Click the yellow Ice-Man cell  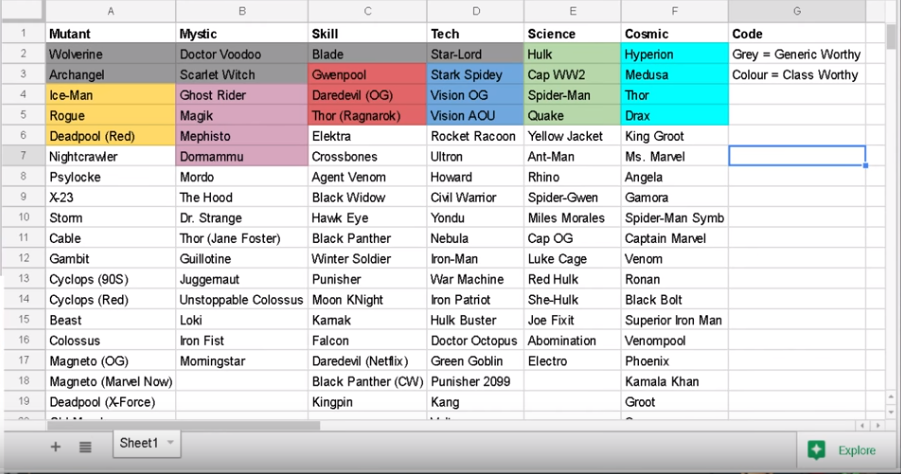pyautogui.click(x=111, y=95)
